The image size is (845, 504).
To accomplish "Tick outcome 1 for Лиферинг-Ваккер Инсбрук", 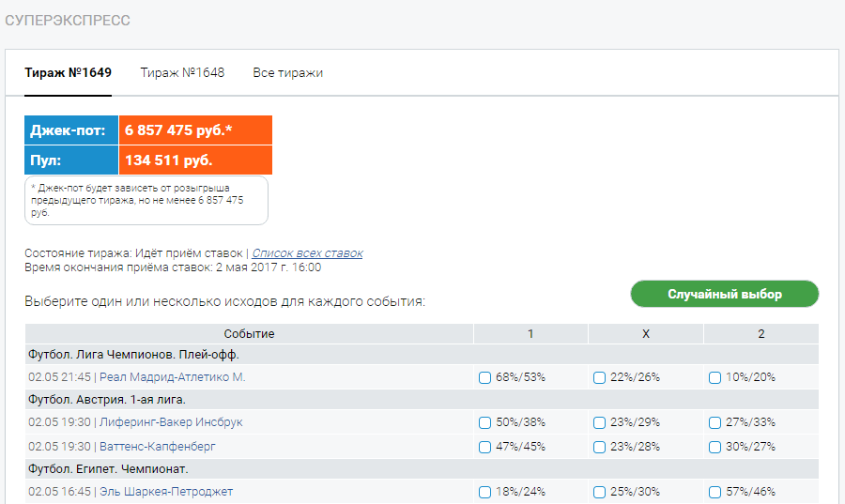I will [x=485, y=422].
